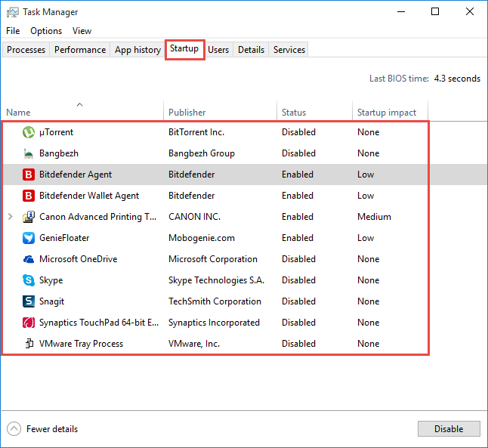Click the Synaptics TouchPad icon

click(x=29, y=323)
